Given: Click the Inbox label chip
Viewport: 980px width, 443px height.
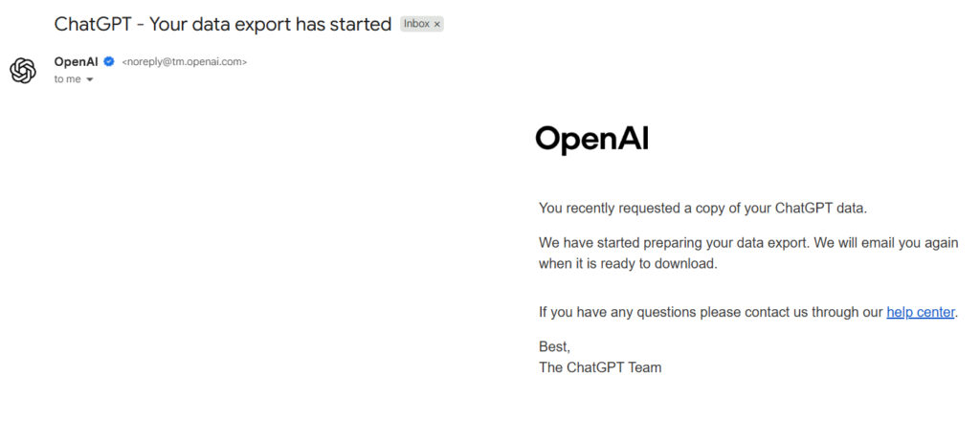Looking at the screenshot, I should coord(416,24).
